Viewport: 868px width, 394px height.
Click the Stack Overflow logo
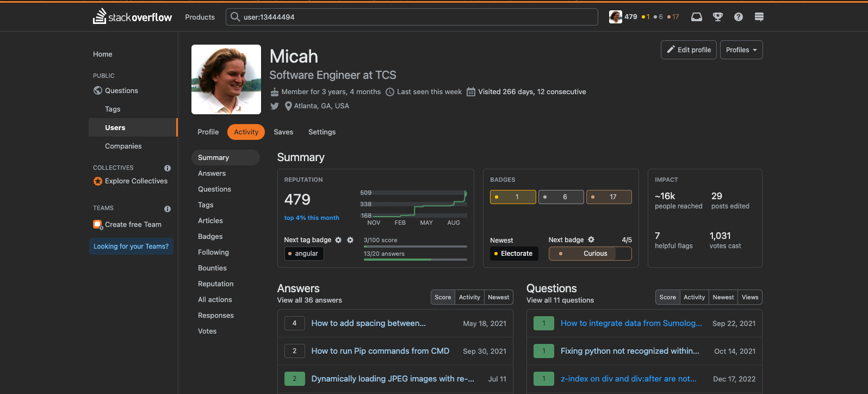(x=133, y=17)
